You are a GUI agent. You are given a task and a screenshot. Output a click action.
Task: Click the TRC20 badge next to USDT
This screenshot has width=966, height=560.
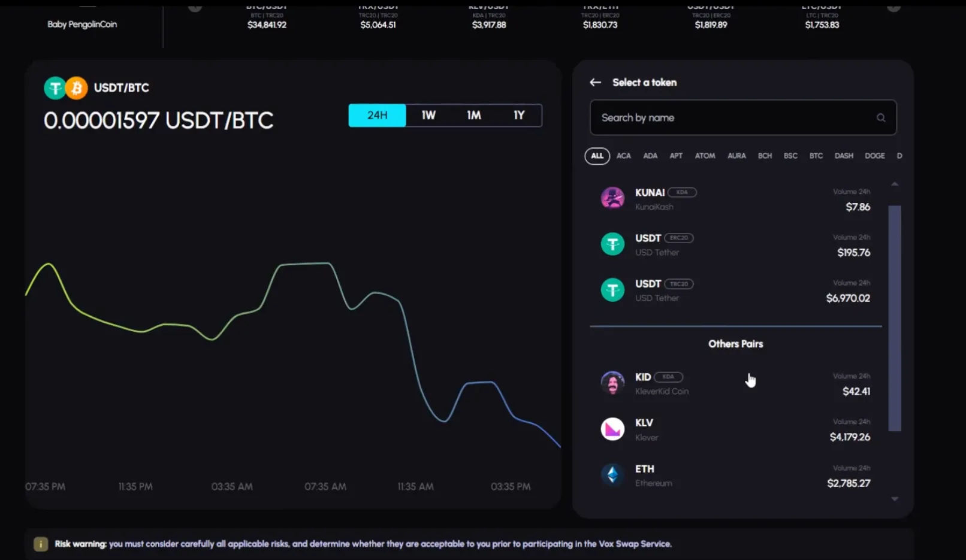(678, 284)
